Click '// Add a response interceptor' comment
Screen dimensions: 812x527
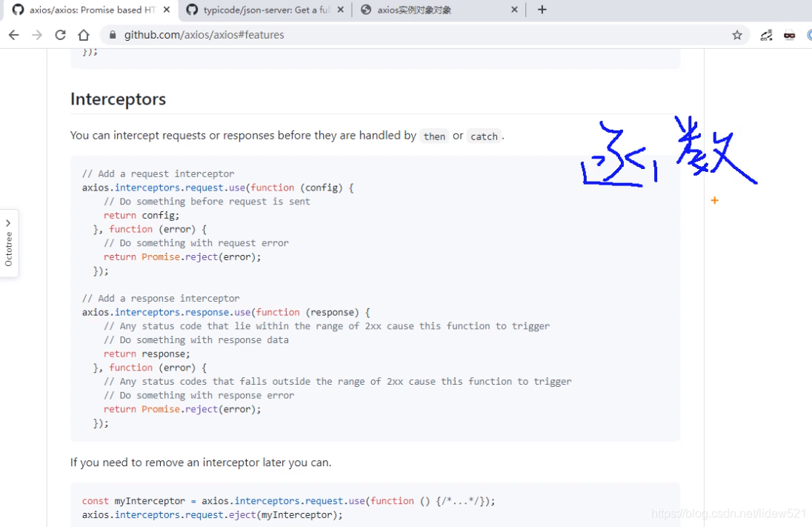(x=161, y=299)
